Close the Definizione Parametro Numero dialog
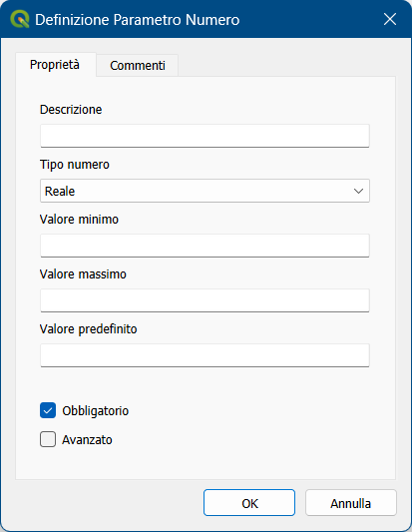 point(390,19)
